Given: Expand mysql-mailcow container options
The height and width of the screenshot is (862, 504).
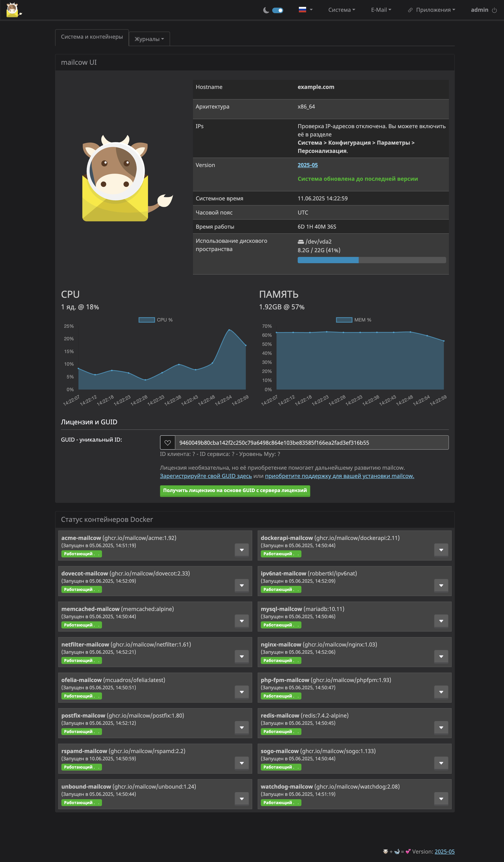Looking at the screenshot, I should coord(441,621).
